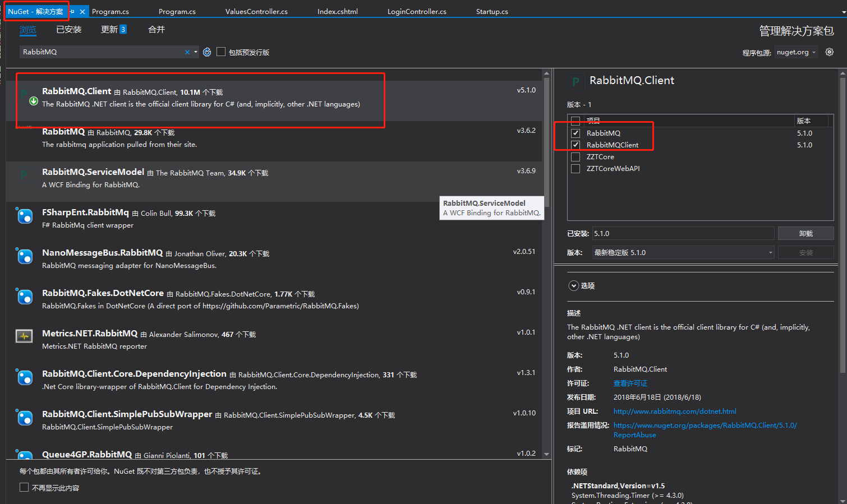Image resolution: width=847 pixels, height=504 pixels.
Task: Check the ZZTCoreWebAPI project checkbox
Action: tap(576, 168)
